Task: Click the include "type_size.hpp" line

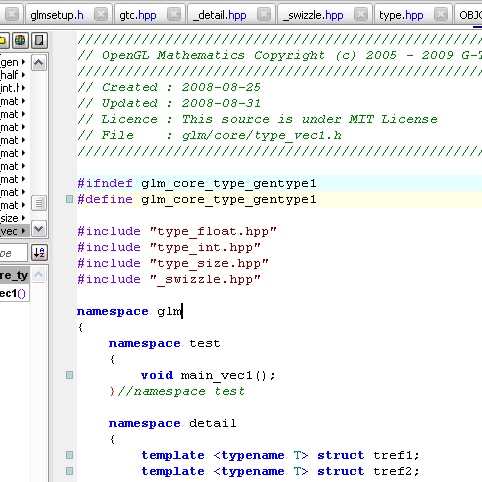Action: [x=173, y=263]
